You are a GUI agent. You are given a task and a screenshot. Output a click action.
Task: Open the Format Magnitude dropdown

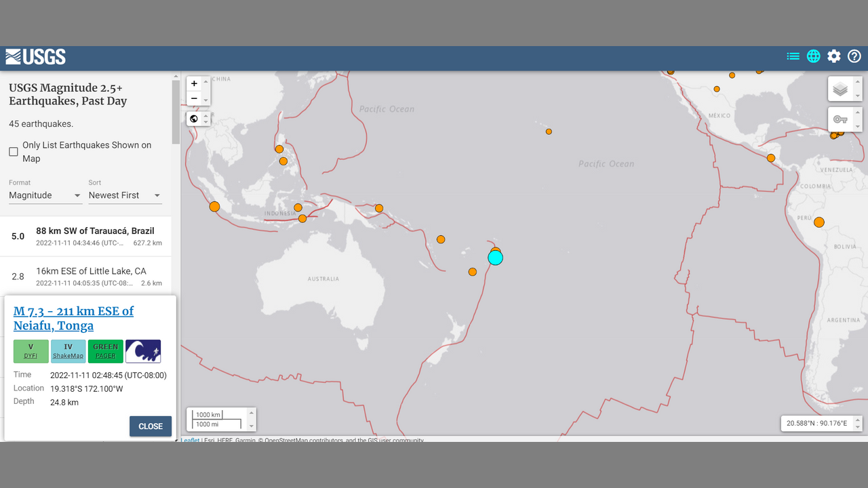45,195
